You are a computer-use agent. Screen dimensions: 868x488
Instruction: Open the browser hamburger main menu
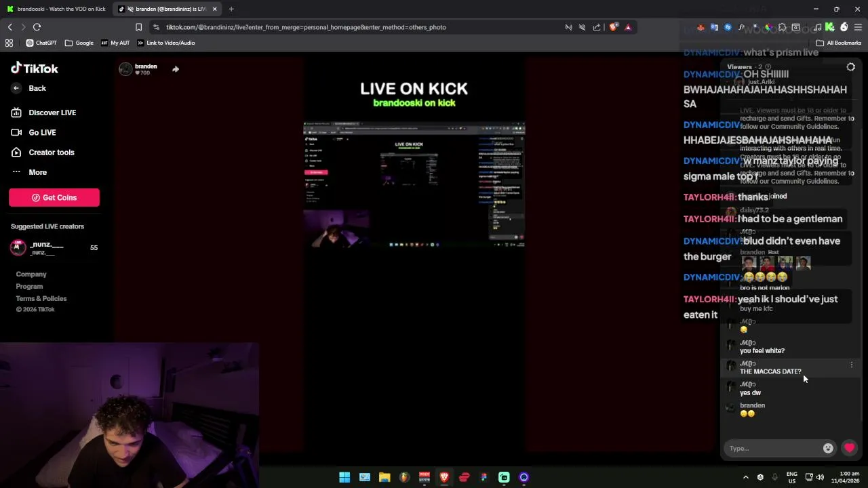click(x=858, y=27)
